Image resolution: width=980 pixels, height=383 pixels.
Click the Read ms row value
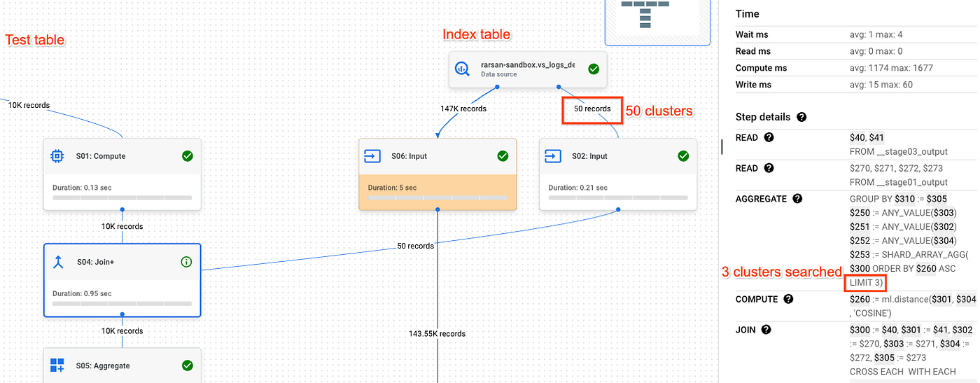tap(876, 51)
